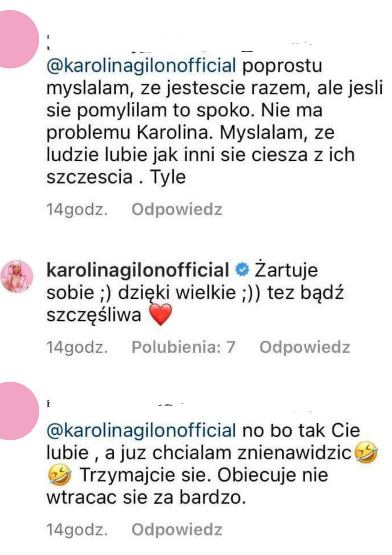Click the bold karolinagilonofficial username
This screenshot has width=392, height=555.
tap(137, 270)
